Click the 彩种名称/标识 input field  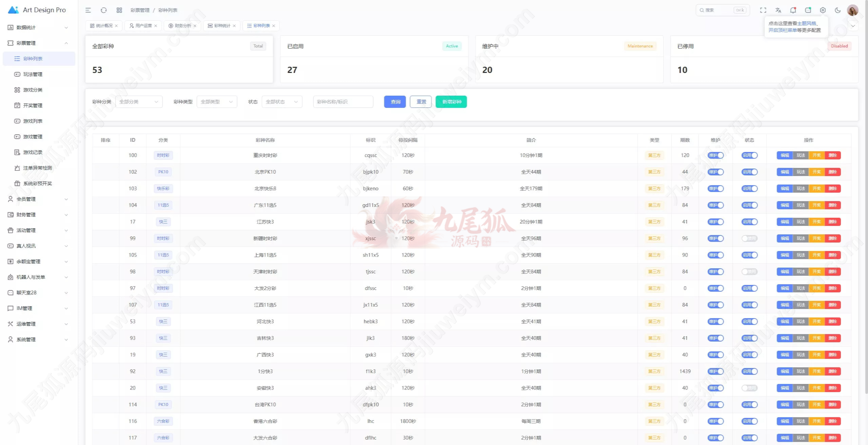point(343,102)
